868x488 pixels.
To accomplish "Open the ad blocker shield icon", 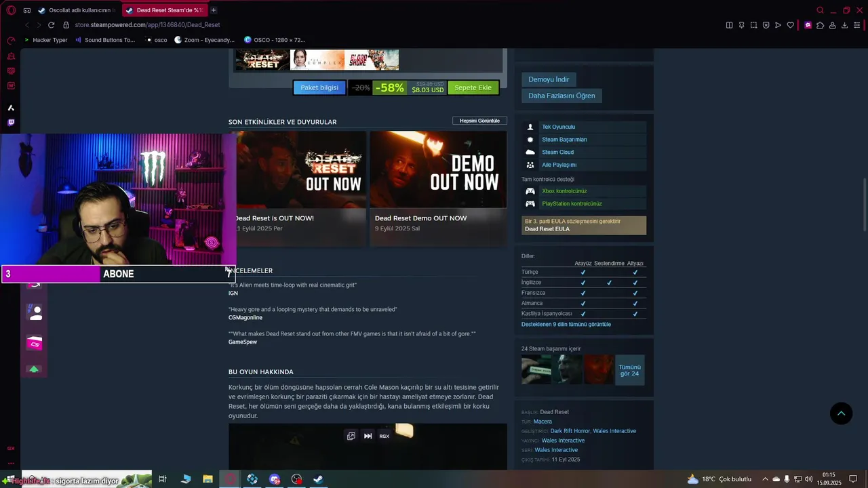I will [x=766, y=25].
